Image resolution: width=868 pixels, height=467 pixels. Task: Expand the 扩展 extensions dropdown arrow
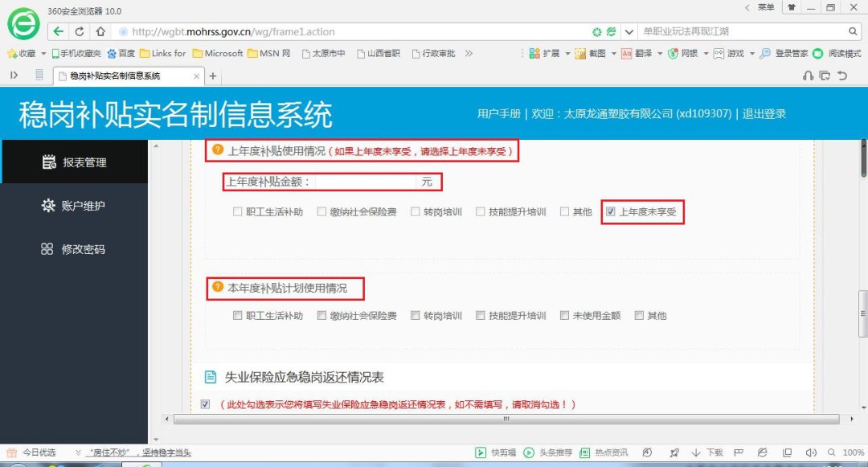[567, 54]
